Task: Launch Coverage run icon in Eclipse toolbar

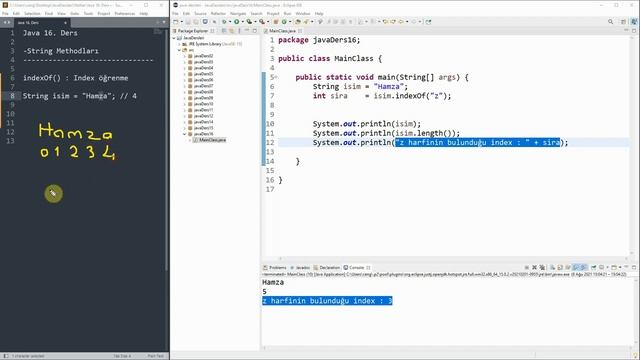Action: [x=249, y=22]
